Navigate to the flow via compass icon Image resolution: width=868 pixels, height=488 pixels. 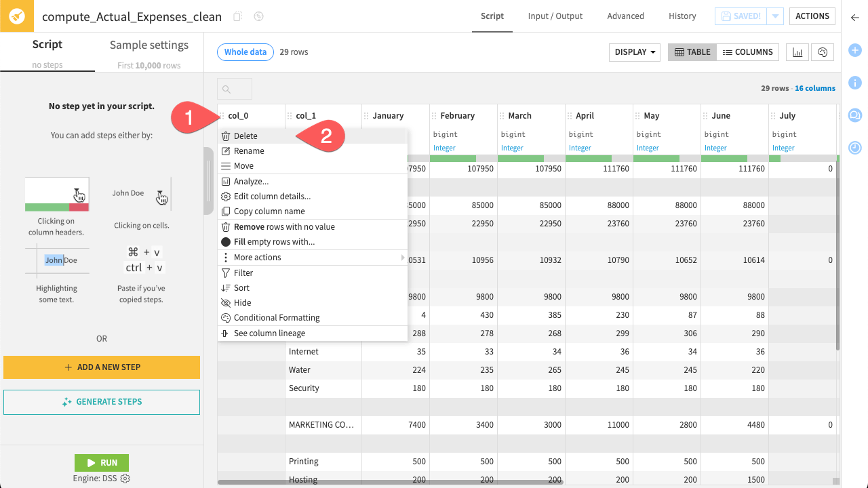pos(258,16)
